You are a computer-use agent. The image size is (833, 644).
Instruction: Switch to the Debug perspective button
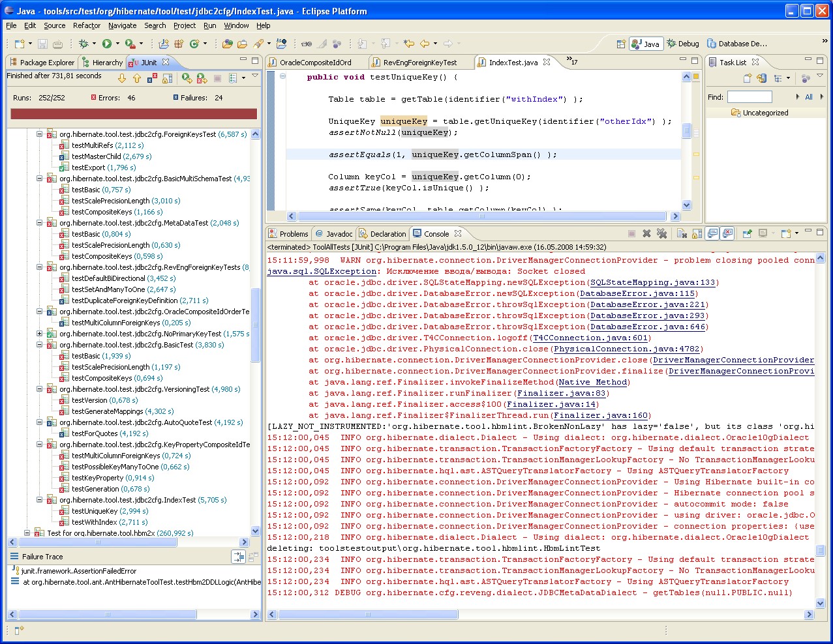click(x=683, y=44)
